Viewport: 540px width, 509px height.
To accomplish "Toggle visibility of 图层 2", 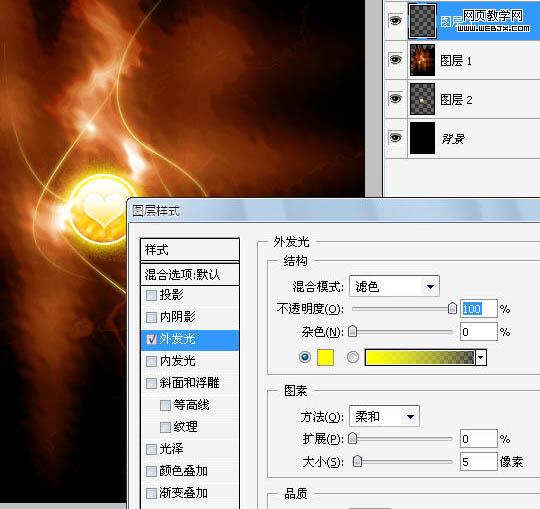I will click(x=395, y=99).
